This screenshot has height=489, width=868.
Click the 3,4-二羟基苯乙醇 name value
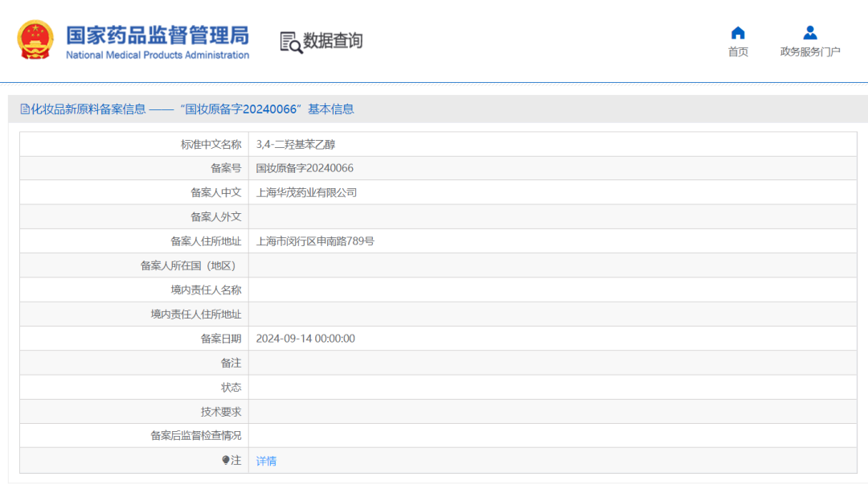tap(296, 145)
